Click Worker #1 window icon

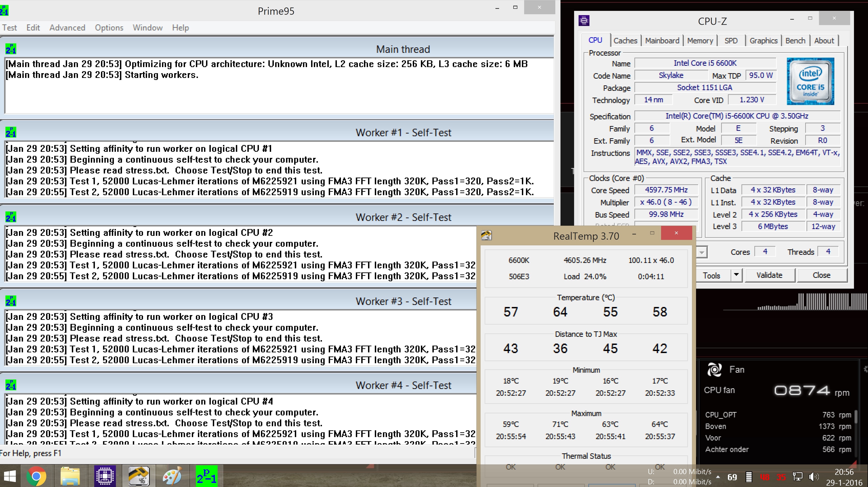[x=11, y=133]
